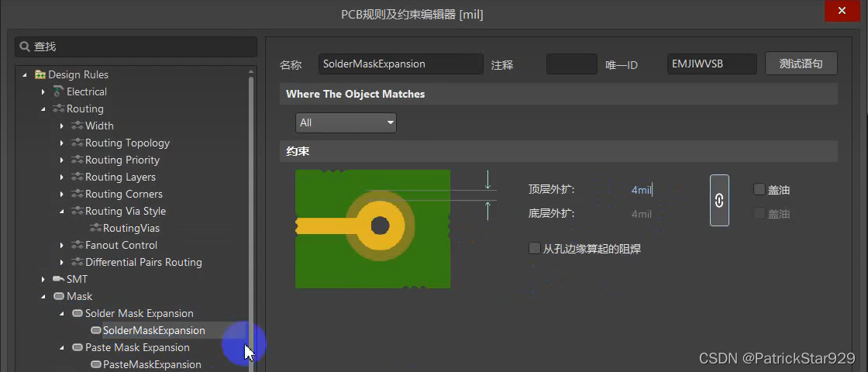Click the SolderMaskExpansion rule icon
Viewport: 868px width, 372px height.
click(x=95, y=330)
